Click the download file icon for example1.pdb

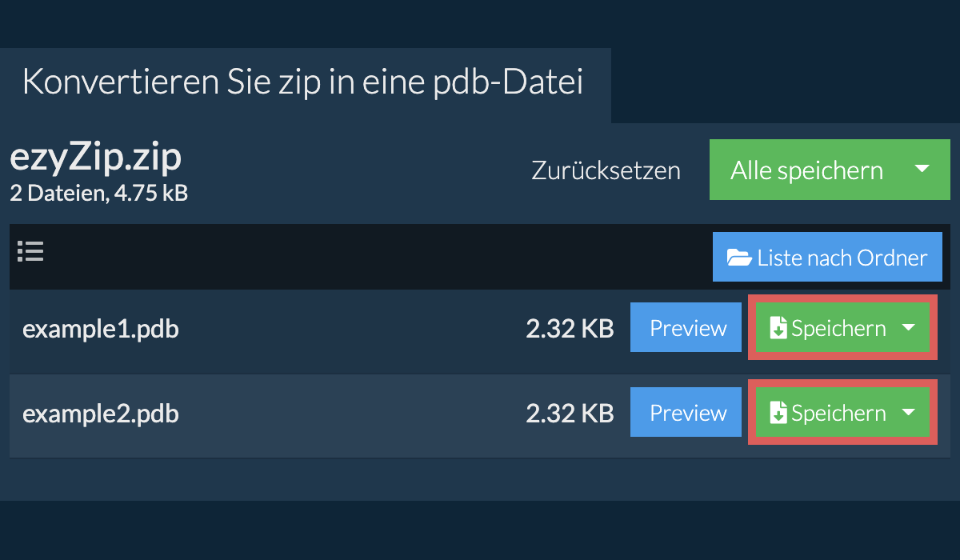(778, 329)
